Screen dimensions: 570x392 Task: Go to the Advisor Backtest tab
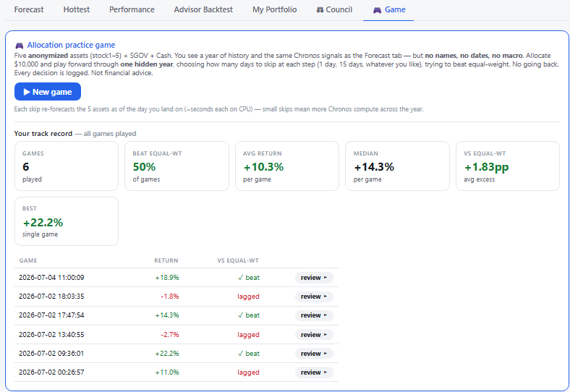click(203, 10)
